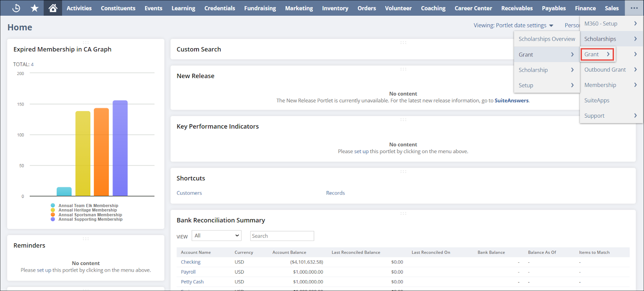Click the bank reconciliation Search field
The height and width of the screenshot is (291, 644).
pos(282,236)
